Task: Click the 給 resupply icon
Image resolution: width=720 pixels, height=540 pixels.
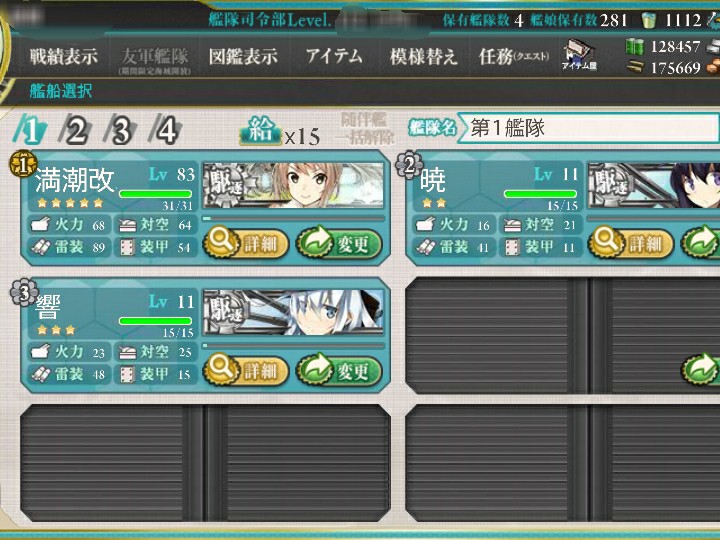Action: (260, 131)
